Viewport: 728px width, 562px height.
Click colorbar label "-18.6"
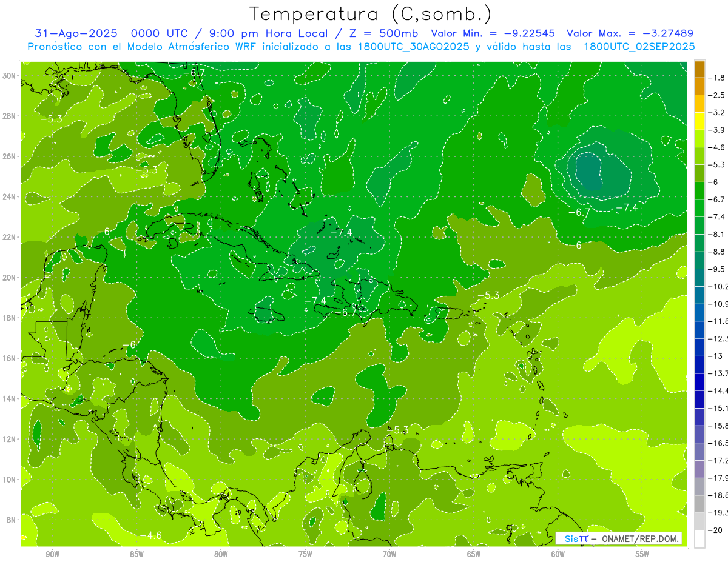pos(719,495)
